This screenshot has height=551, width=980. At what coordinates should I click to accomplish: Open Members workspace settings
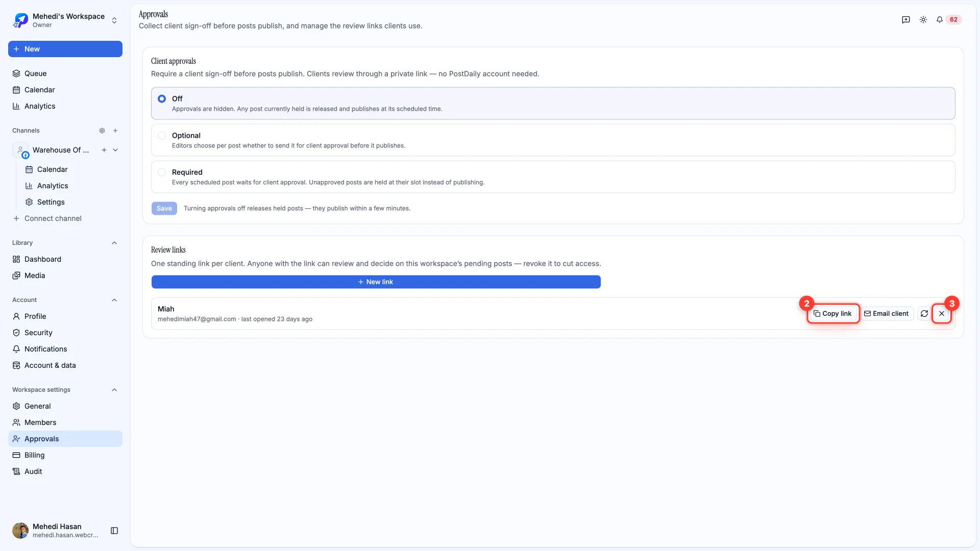coord(65,422)
